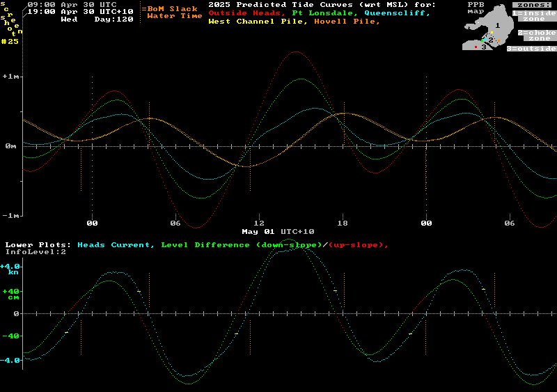
Task: Click the 'Day:120' text
Action: click(x=114, y=19)
